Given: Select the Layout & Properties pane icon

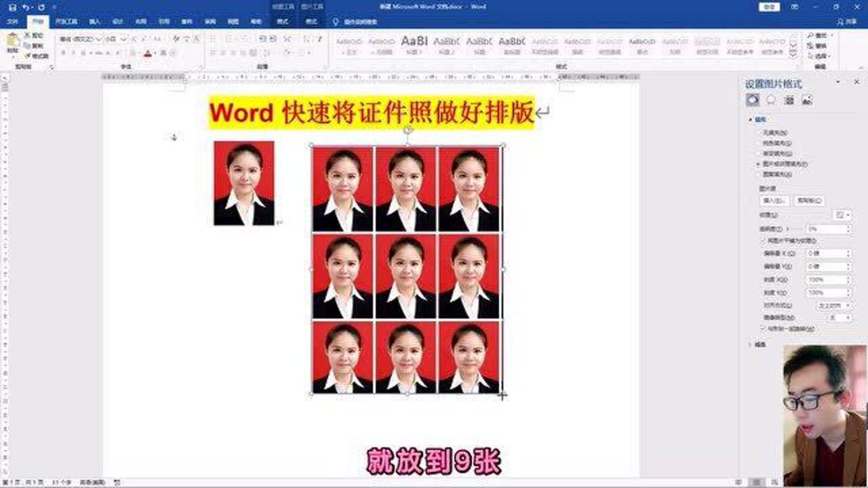Looking at the screenshot, I should point(789,100).
